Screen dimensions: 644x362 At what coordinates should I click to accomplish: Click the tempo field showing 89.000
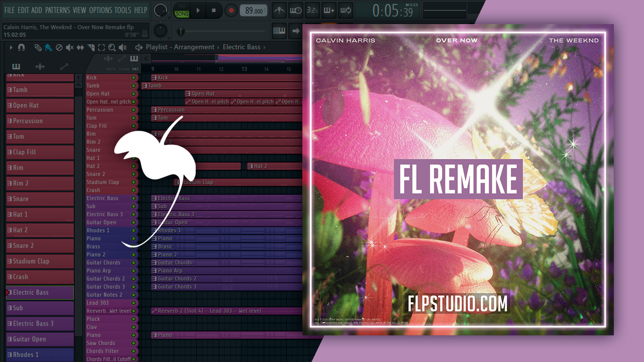253,11
